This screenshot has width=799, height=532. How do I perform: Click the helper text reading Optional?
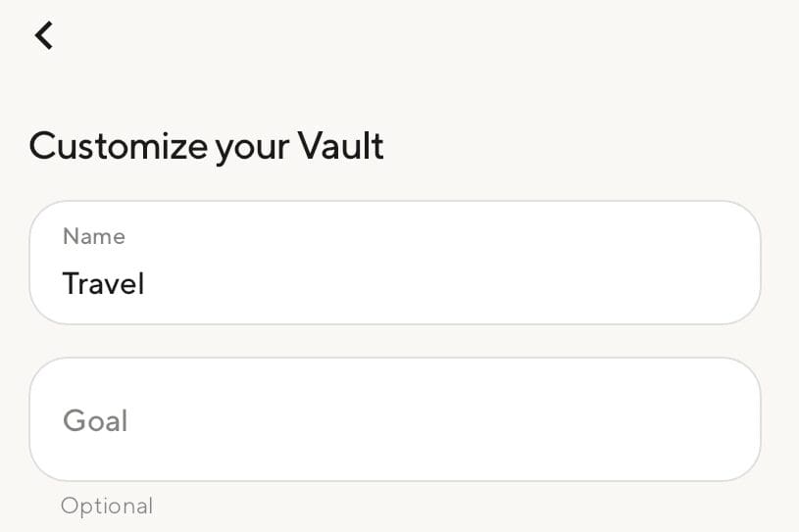click(107, 507)
